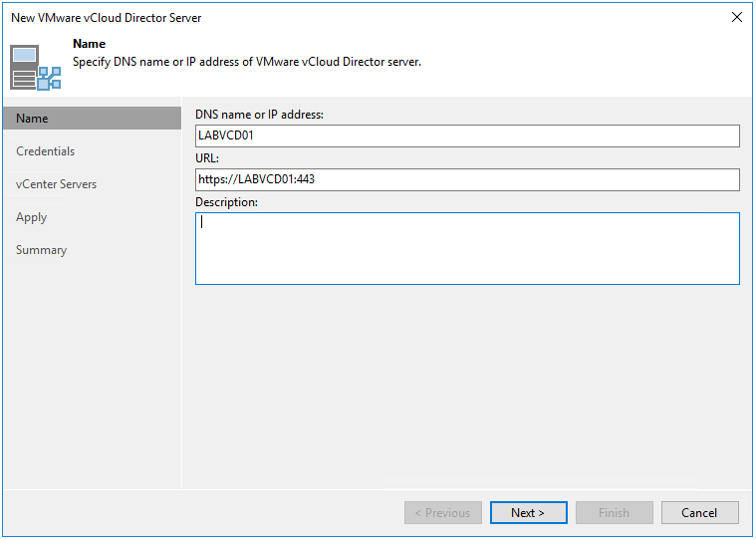The image size is (756, 540).
Task: Close the New VMware vCloud Director Server dialog
Action: point(737,17)
